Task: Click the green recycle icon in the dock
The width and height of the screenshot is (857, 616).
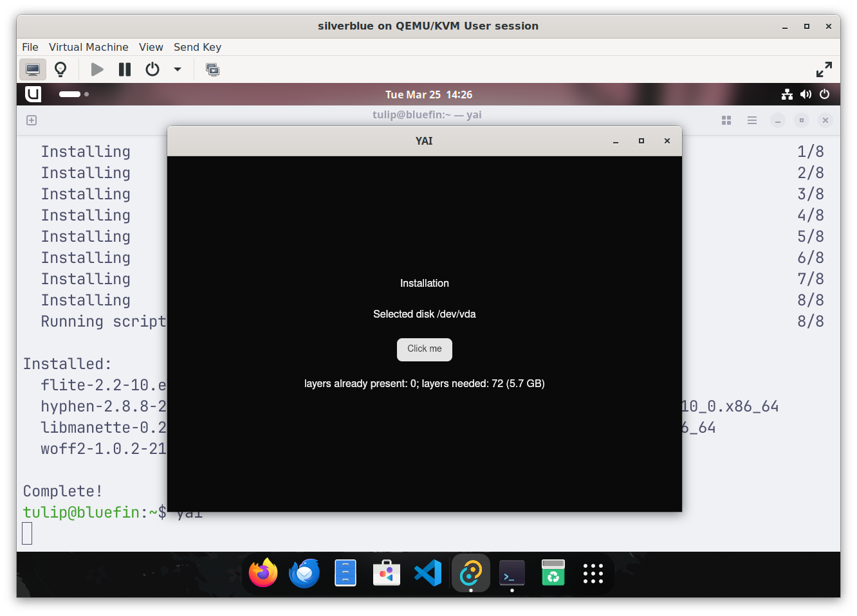Action: 553,573
